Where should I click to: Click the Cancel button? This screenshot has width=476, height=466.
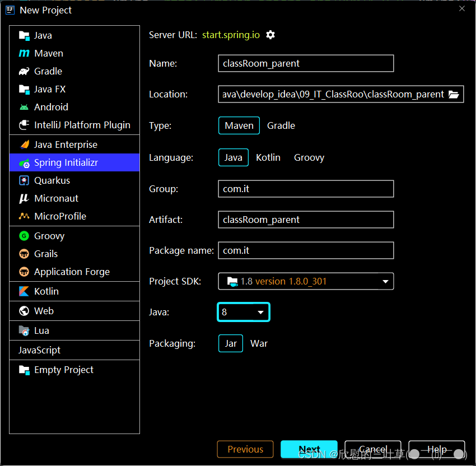coord(373,449)
